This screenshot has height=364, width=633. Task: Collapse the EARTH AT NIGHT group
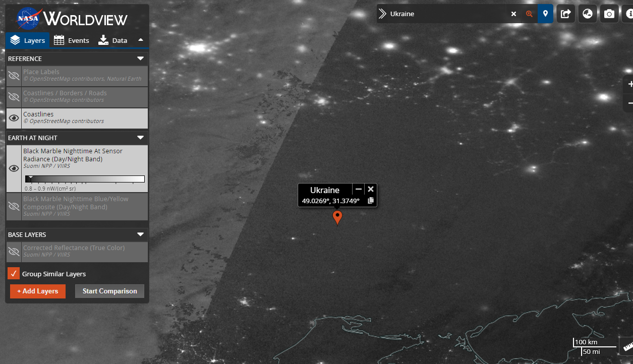141,138
